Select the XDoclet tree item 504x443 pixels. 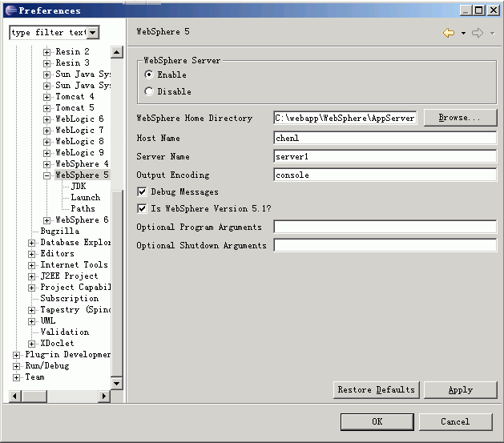(57, 344)
